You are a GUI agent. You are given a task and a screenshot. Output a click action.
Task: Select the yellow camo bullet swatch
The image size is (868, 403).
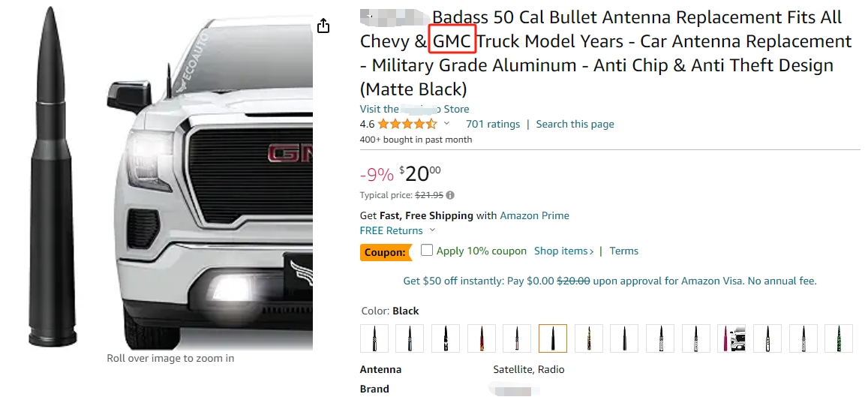pos(588,338)
